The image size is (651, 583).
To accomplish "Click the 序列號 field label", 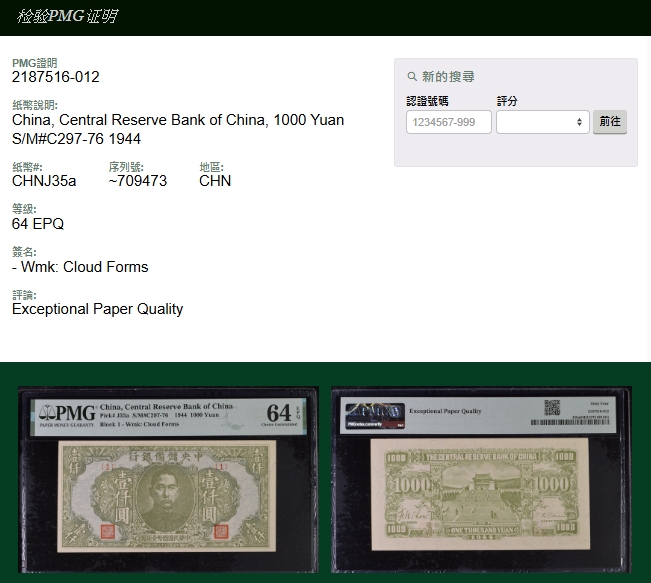I will [x=126, y=167].
